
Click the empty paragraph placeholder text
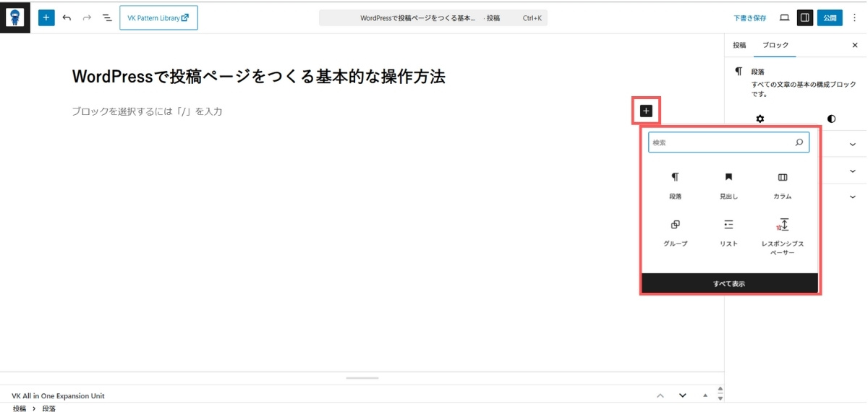coord(147,111)
